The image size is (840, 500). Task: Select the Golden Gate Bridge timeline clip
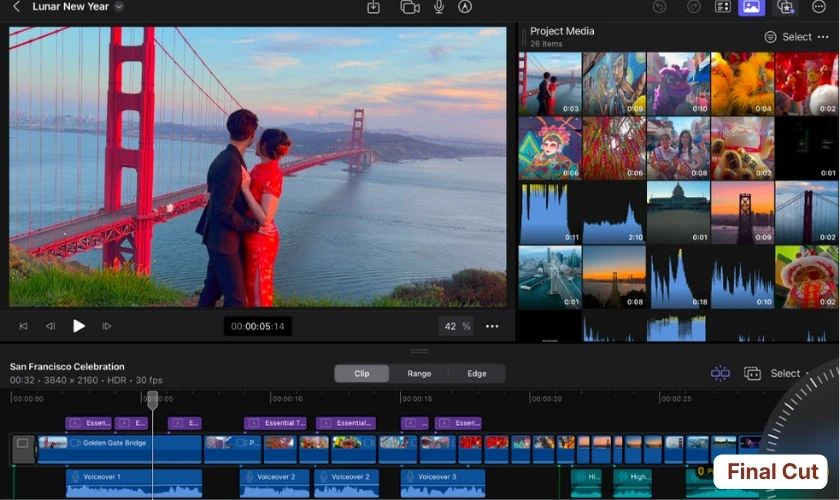coord(120,449)
